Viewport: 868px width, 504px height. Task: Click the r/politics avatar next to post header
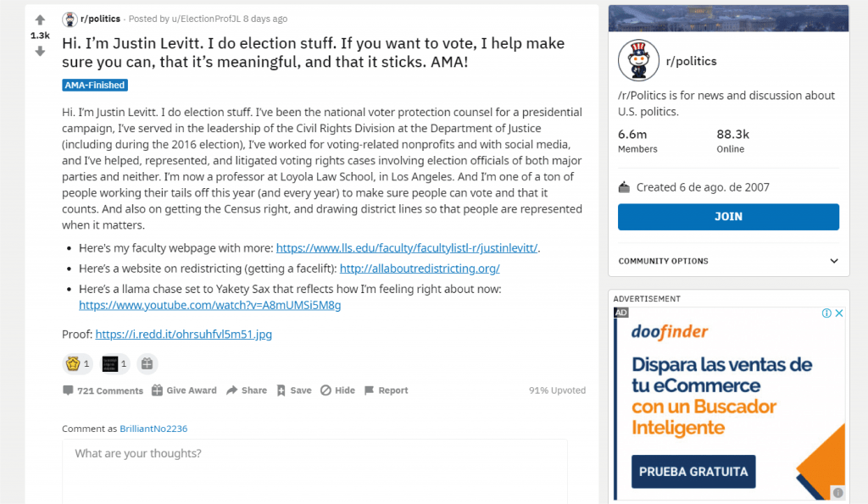70,19
